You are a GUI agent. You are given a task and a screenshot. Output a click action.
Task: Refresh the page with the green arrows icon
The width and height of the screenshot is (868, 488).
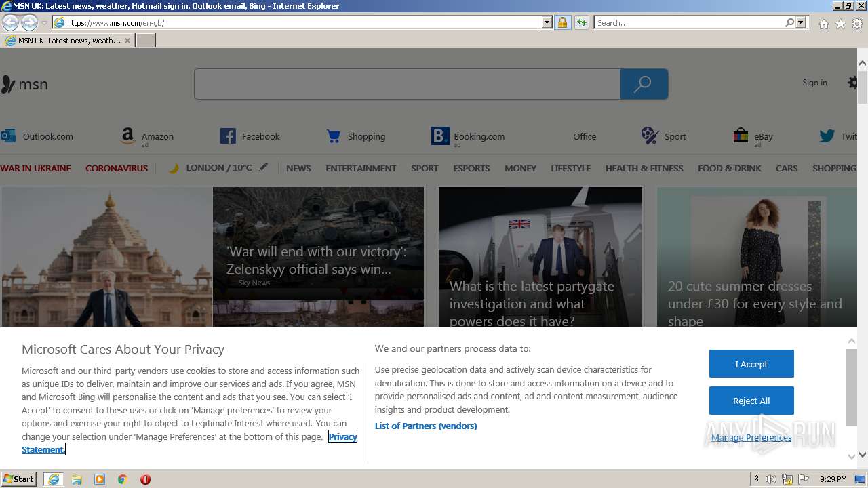click(581, 23)
